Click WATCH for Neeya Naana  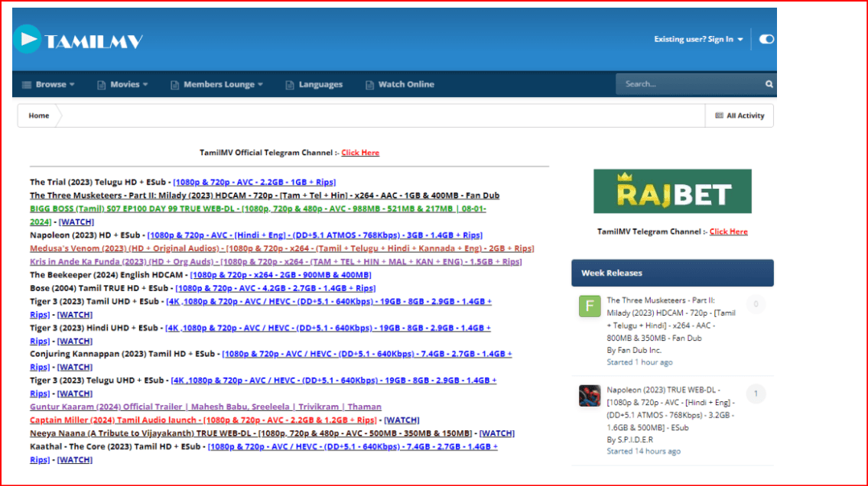point(497,433)
